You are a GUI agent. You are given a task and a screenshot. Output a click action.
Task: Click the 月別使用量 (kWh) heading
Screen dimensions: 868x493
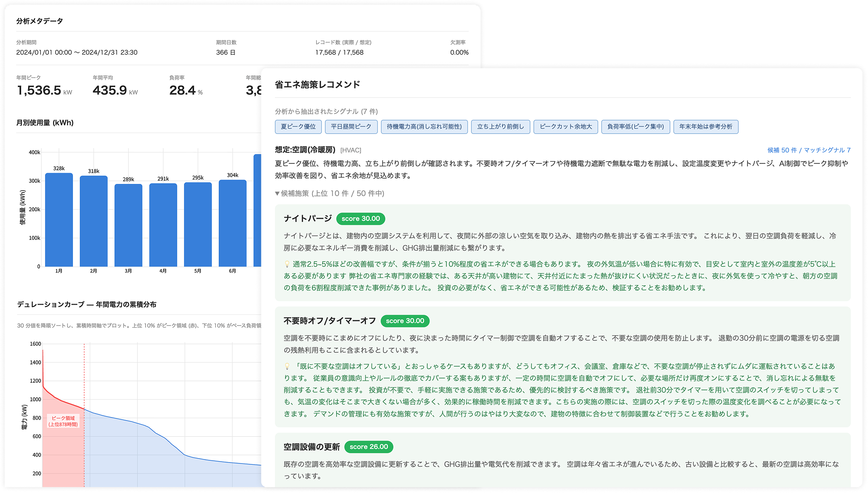tap(45, 123)
